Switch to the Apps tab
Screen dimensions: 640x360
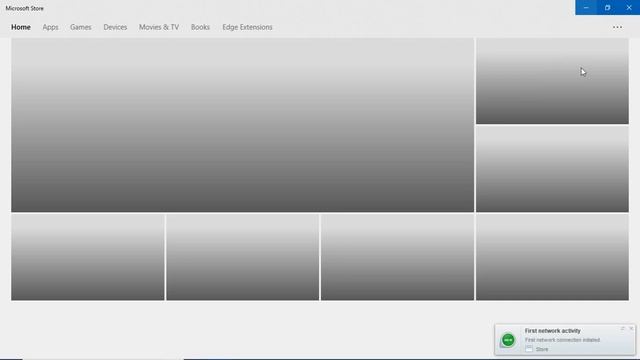pyautogui.click(x=50, y=27)
